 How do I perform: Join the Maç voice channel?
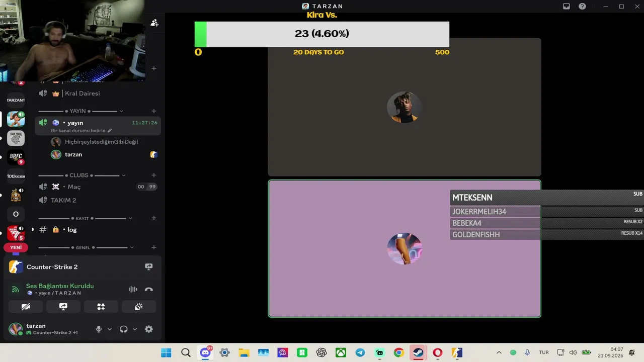98,187
